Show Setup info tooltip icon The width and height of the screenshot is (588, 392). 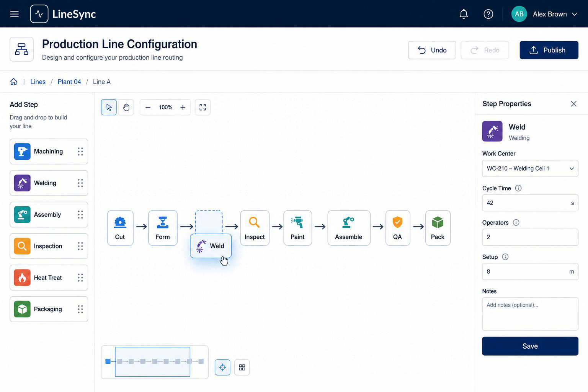(505, 257)
